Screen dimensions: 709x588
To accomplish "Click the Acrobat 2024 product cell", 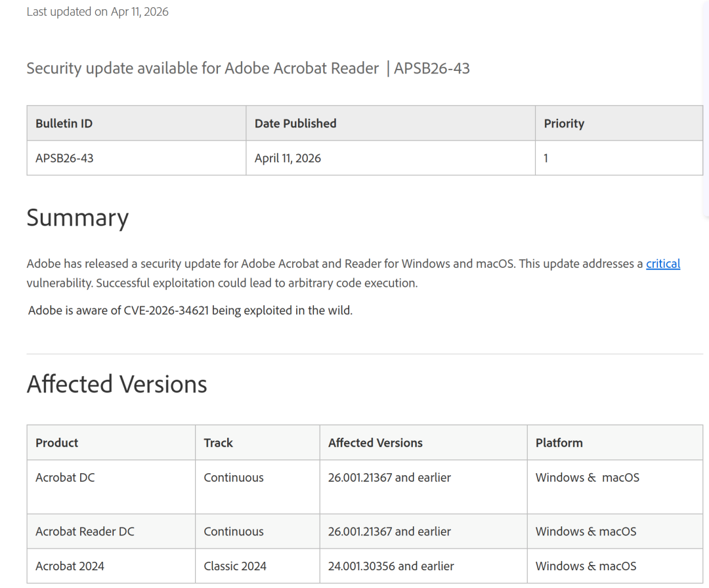I will point(70,566).
